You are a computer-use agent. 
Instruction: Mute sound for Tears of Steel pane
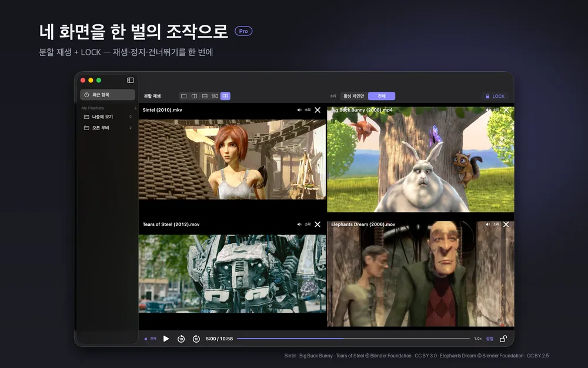[304, 224]
